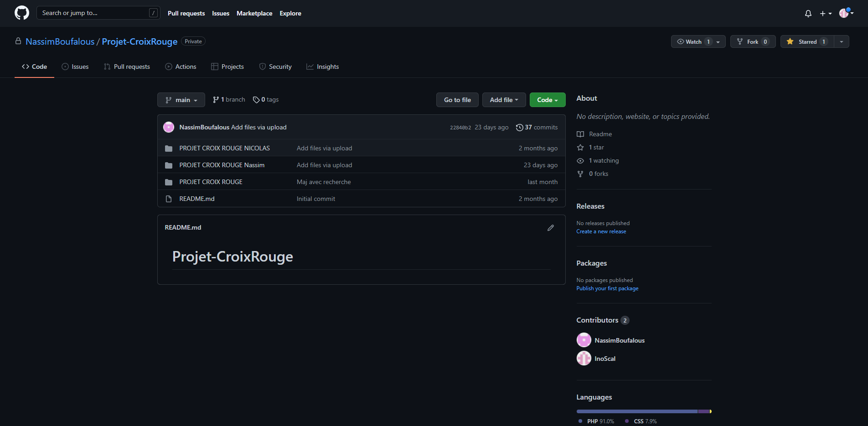Click the PHP segment of the languages bar
This screenshot has width=868, height=426.
click(x=637, y=411)
